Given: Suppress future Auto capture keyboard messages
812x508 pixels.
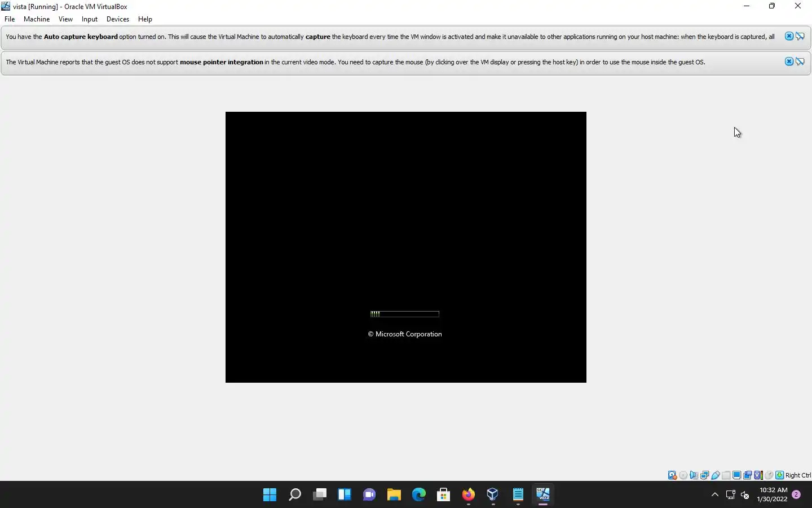Looking at the screenshot, I should point(800,36).
